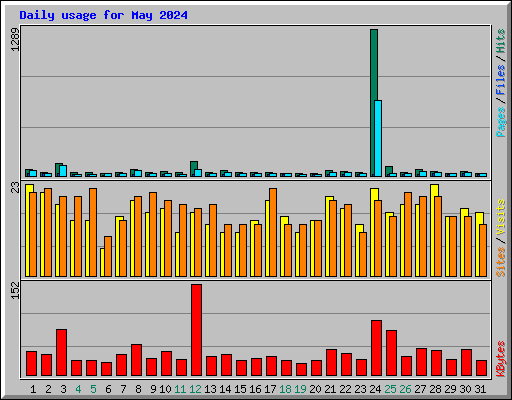This screenshot has height=400, width=512.
Task: Select the red KBytes bar for day 3
Action: 61,353
